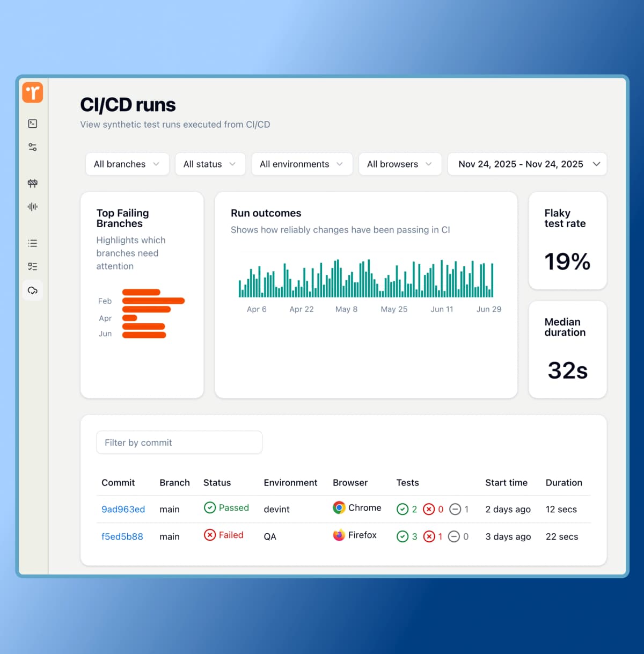
Task: Open the barrier icon in sidebar
Action: (x=33, y=183)
